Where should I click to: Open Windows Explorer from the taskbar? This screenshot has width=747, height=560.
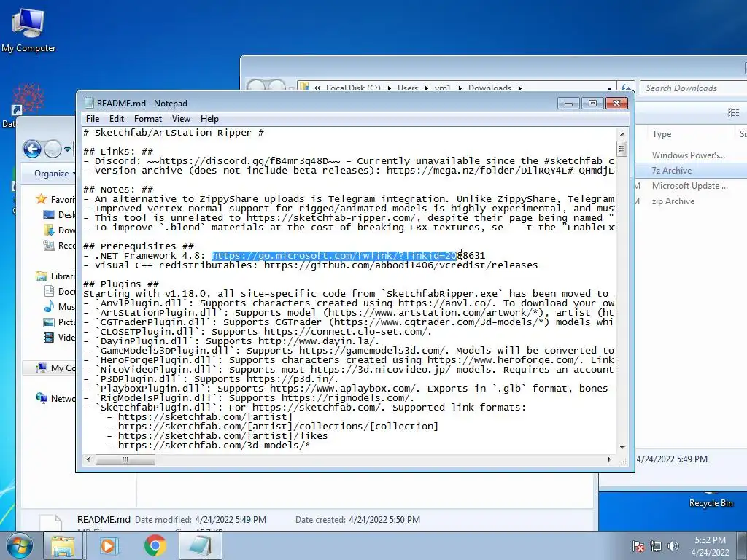(63, 545)
